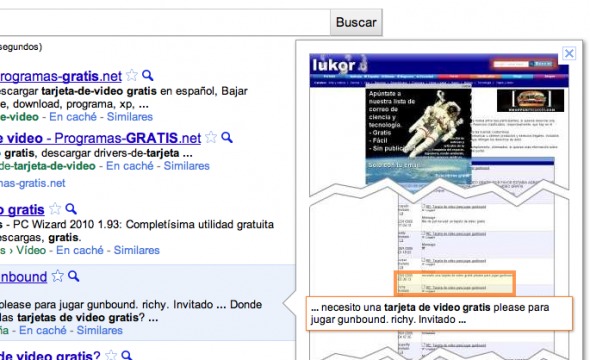The height and width of the screenshot is (360, 590).
Task: Show preview for PC Wizard gratis result
Action: [x=71, y=209]
